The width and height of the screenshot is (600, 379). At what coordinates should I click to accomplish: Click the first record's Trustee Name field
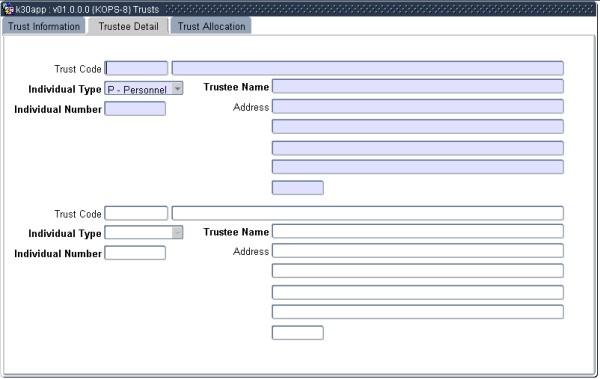coord(418,87)
